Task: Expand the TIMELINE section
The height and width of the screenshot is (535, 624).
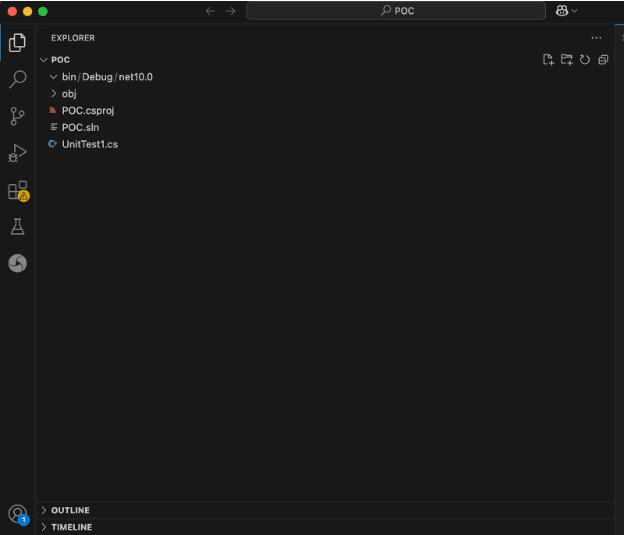Action: click(325, 527)
